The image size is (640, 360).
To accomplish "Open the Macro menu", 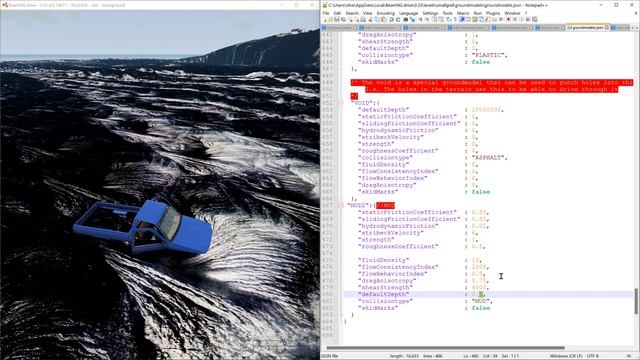I will pos(463,13).
